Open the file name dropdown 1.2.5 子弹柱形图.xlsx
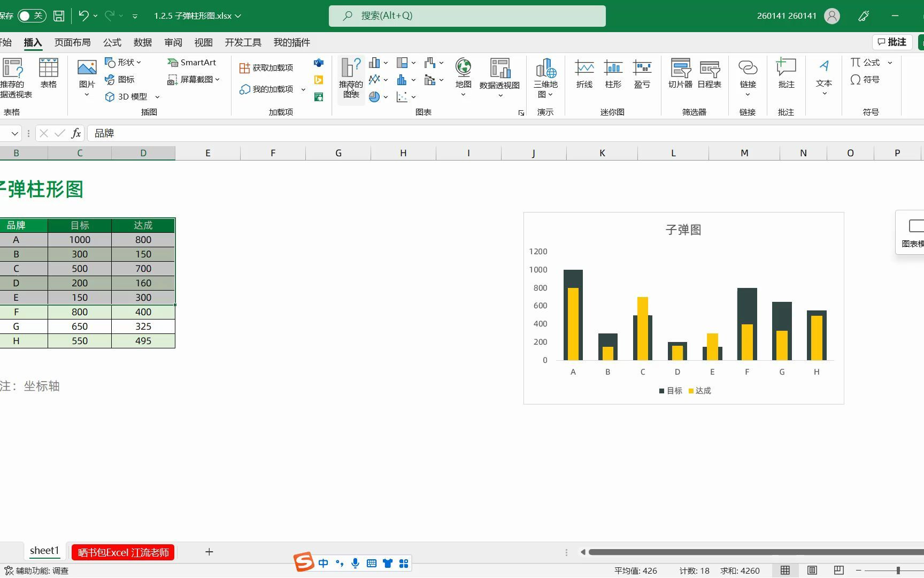The image size is (924, 578). [197, 16]
